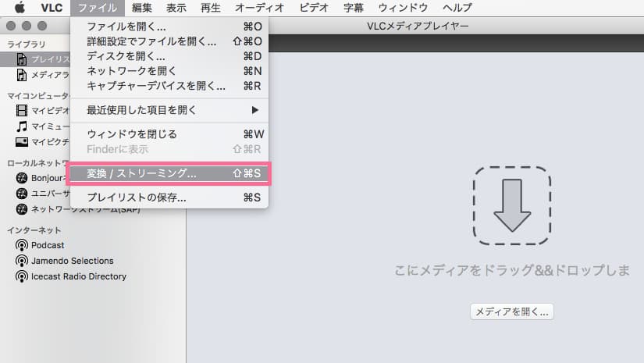The height and width of the screenshot is (363, 644).
Task: Select マイピクチャ sidebar row
Action: click(x=35, y=142)
